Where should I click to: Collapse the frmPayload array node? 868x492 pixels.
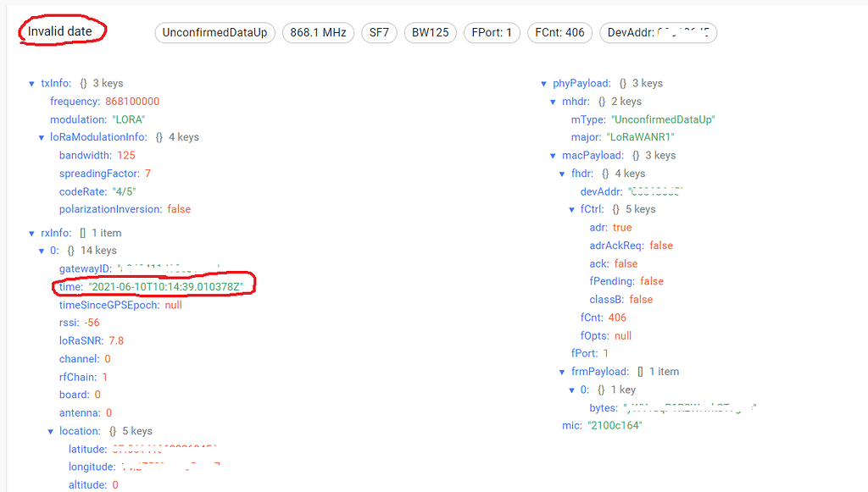click(x=563, y=372)
